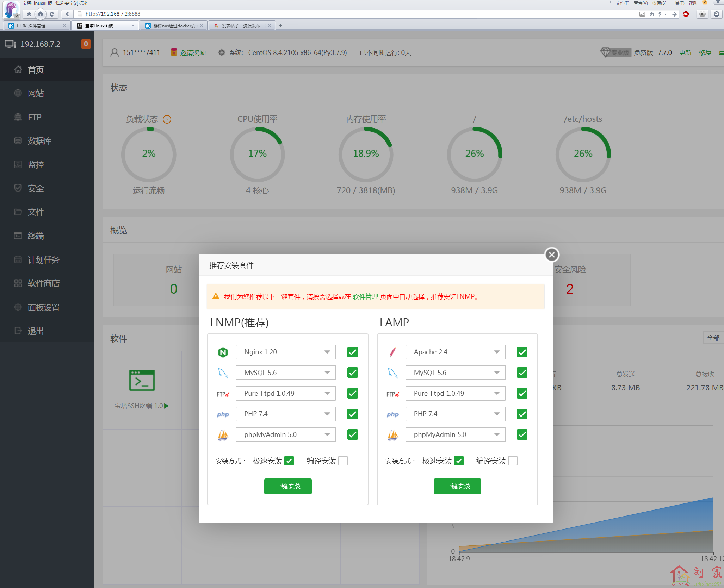Expand the LNMP MySQL 5.6 version dropdown
The image size is (724, 588).
coord(285,373)
